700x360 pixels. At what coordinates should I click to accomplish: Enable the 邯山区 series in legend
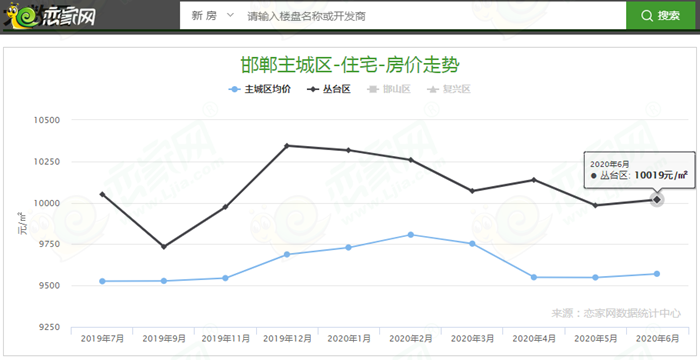coord(388,89)
